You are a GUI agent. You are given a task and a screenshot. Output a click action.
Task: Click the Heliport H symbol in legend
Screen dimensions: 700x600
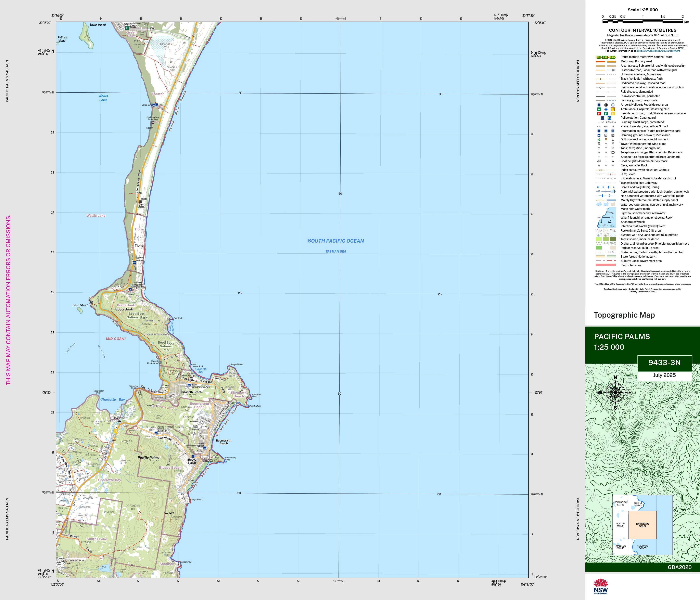[606, 105]
